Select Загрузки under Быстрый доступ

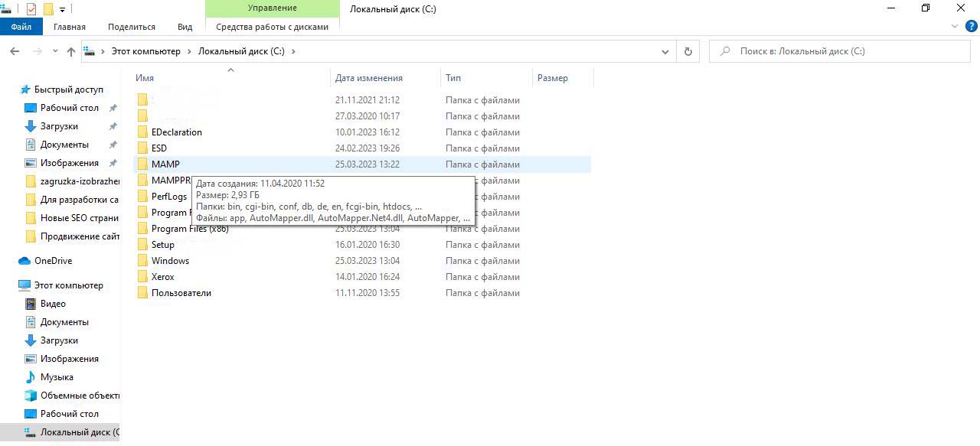(59, 126)
